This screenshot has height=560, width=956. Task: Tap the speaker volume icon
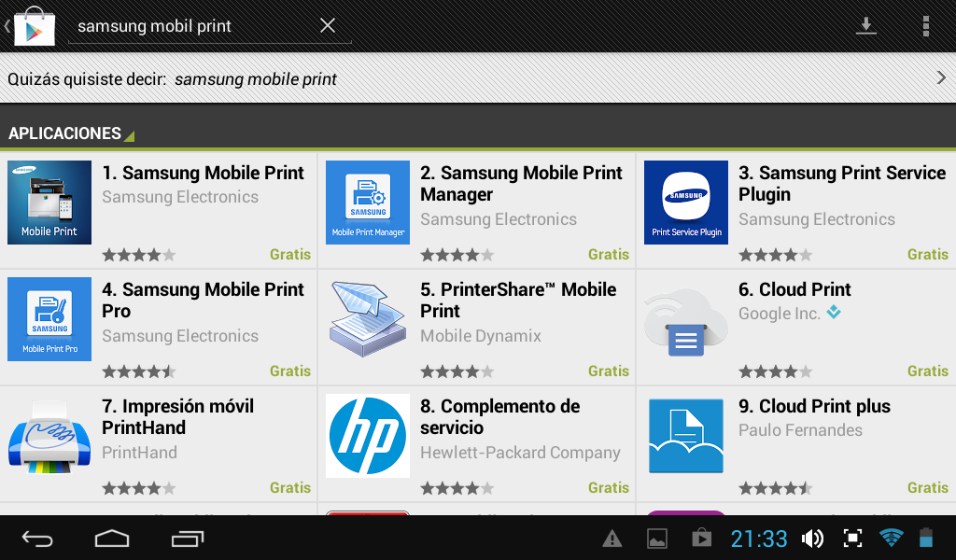pos(813,539)
